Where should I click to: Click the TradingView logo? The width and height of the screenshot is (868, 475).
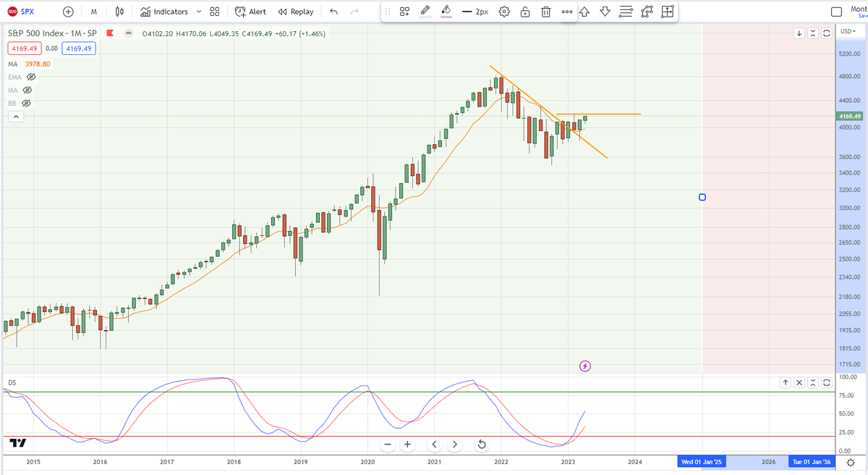19,443
